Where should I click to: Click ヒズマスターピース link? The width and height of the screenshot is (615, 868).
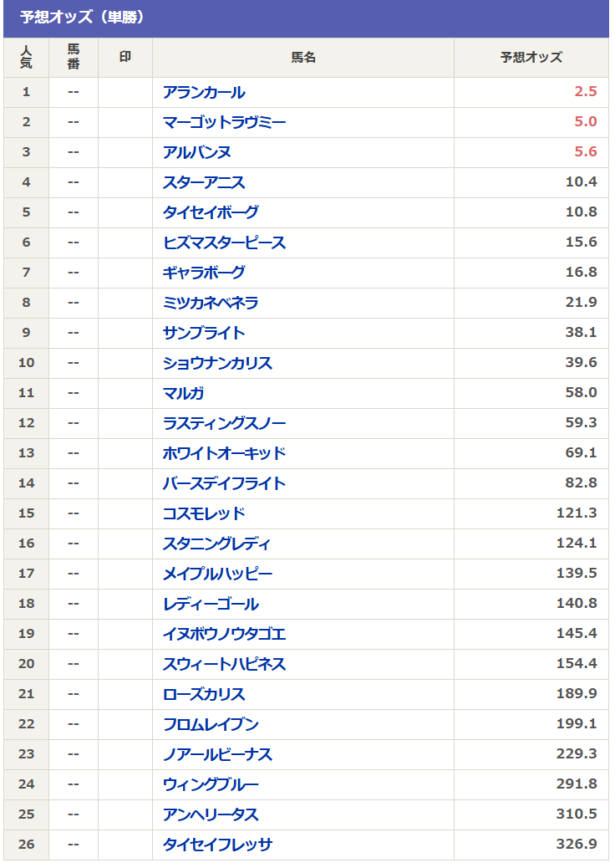[224, 243]
